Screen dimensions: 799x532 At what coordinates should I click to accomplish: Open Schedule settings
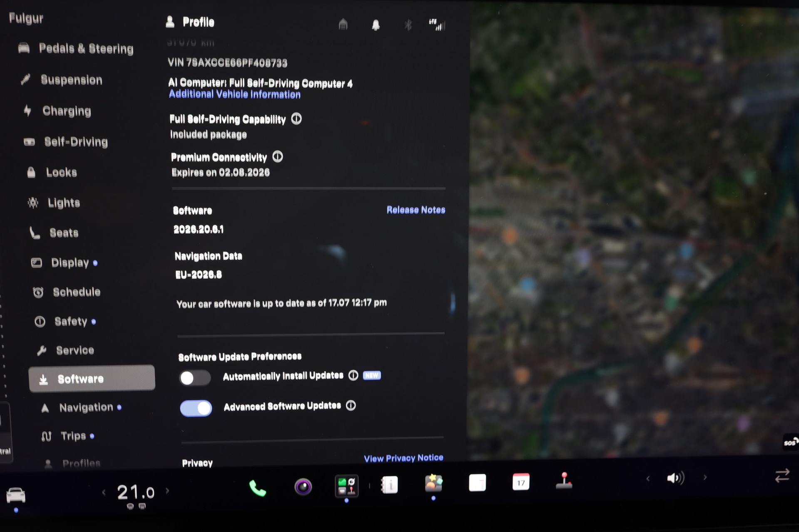[67, 292]
